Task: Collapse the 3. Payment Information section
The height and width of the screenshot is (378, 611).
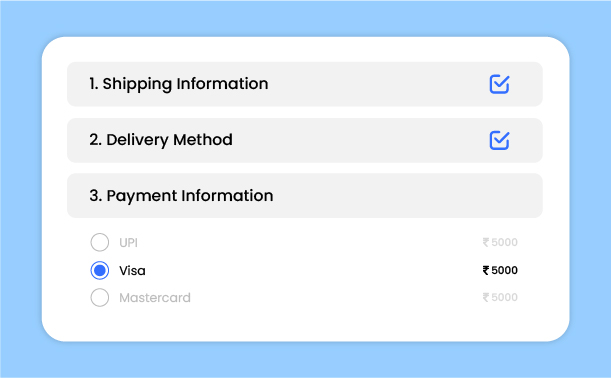Action: 305,196
